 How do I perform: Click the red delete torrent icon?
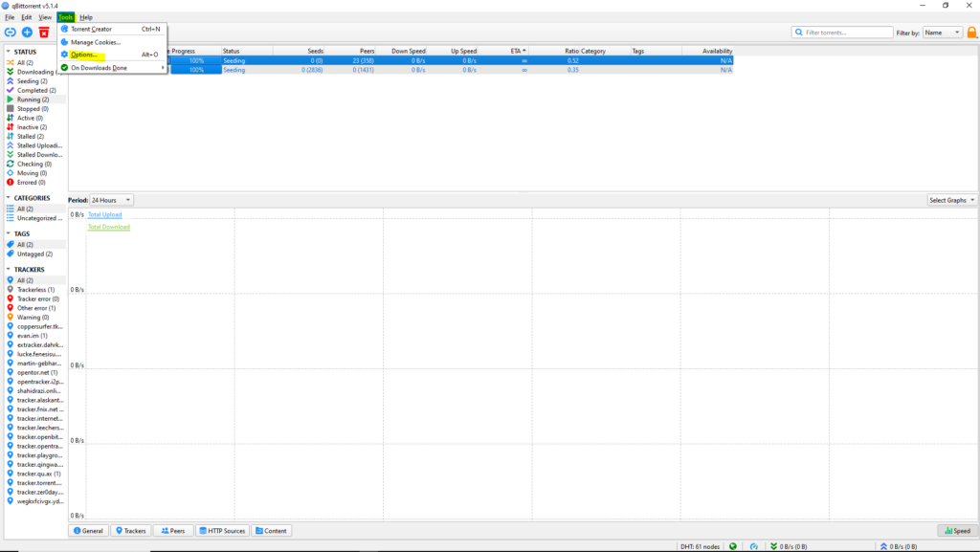pyautogui.click(x=44, y=32)
